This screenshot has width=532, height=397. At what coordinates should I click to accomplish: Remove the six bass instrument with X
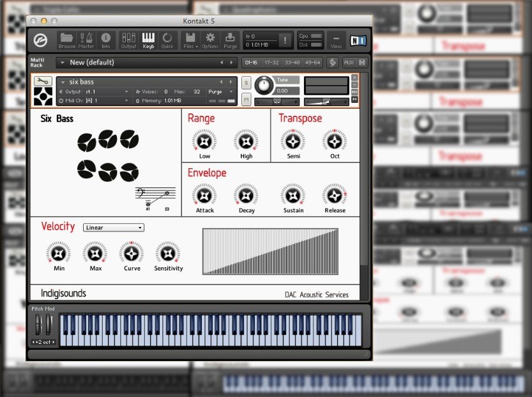354,77
